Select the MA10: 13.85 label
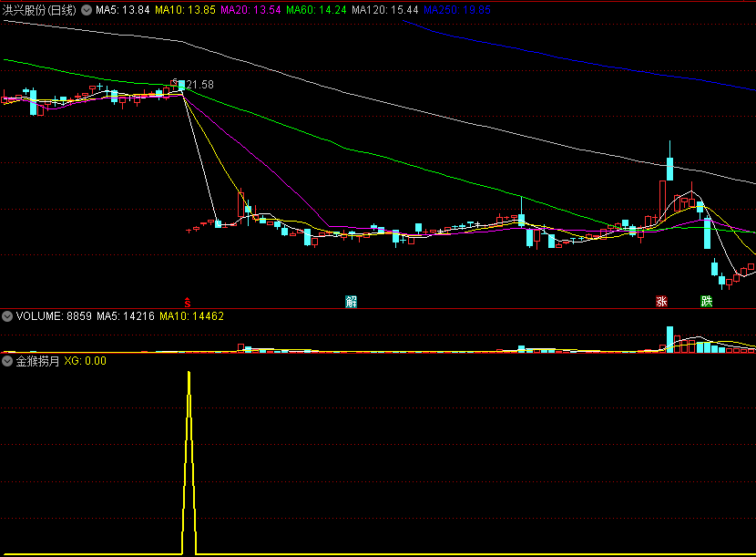The image size is (756, 557). click(185, 10)
